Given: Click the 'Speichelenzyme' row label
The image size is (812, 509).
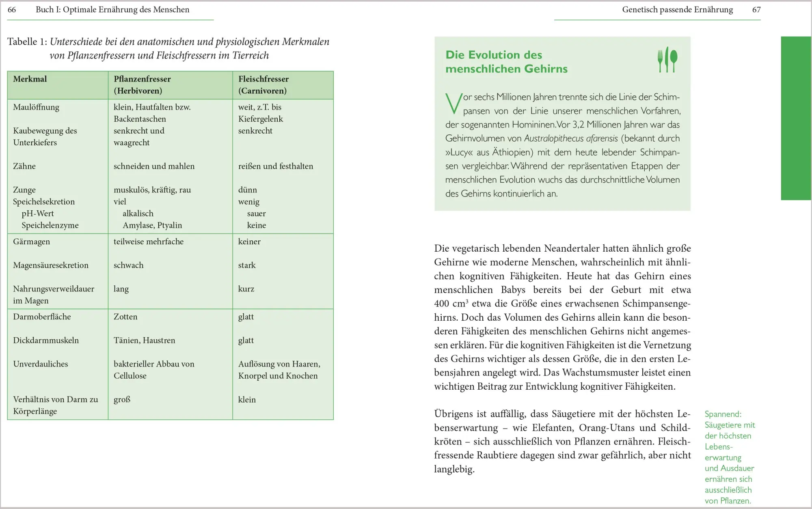Looking at the screenshot, I should click(x=50, y=225).
